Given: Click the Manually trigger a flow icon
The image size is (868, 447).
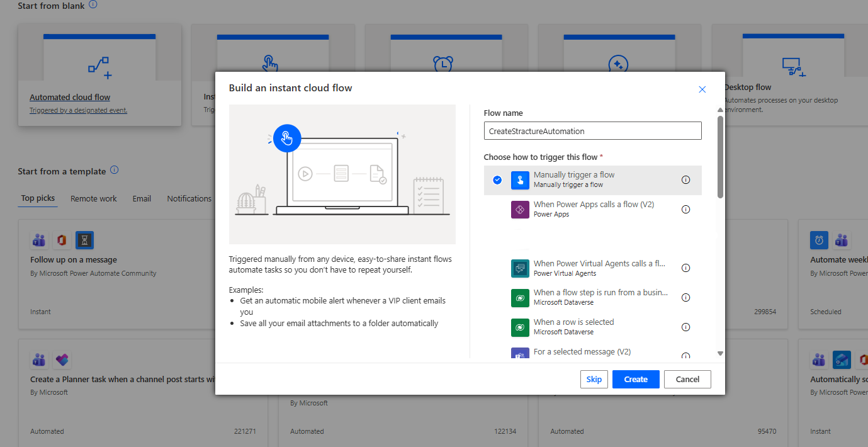Looking at the screenshot, I should 520,180.
